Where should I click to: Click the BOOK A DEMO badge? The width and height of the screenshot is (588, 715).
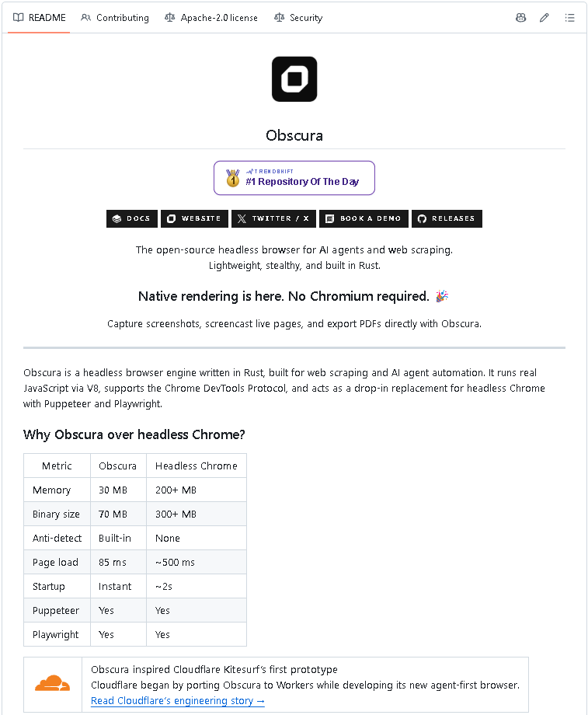[x=364, y=218]
